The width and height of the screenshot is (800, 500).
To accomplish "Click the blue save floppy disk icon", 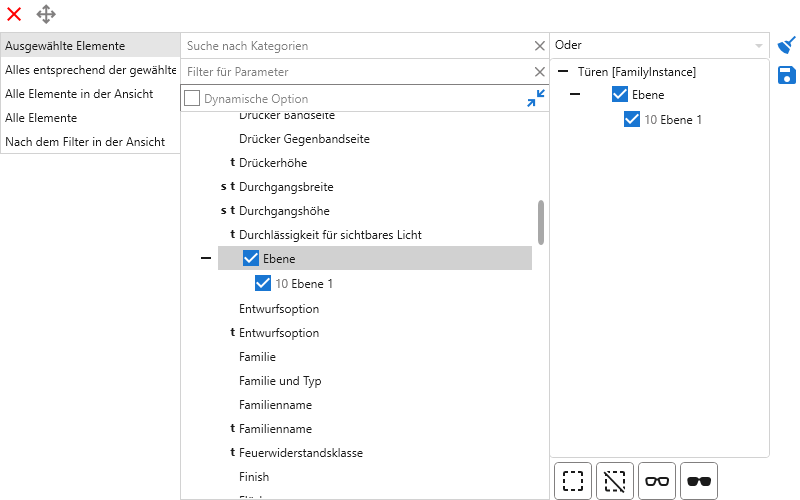I will [787, 75].
